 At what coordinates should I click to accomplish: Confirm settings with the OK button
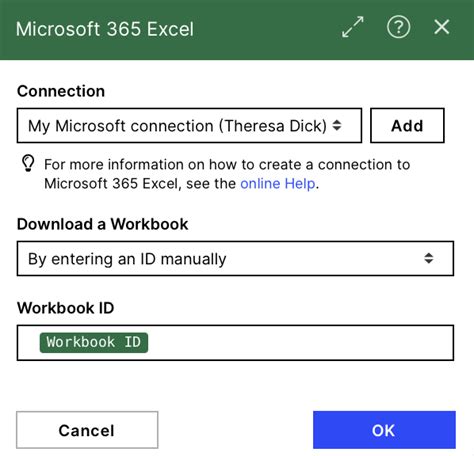click(384, 430)
